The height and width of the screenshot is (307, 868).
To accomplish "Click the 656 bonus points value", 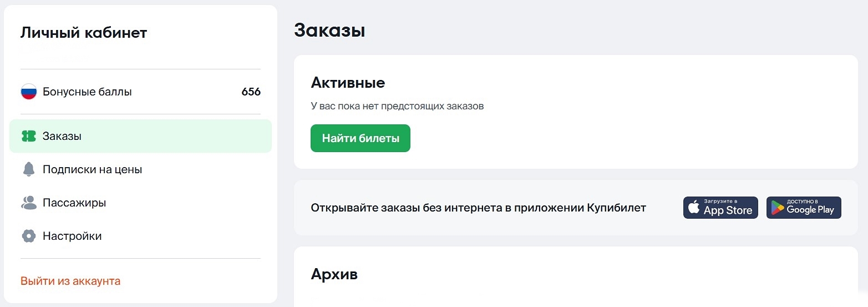I will pos(251,92).
